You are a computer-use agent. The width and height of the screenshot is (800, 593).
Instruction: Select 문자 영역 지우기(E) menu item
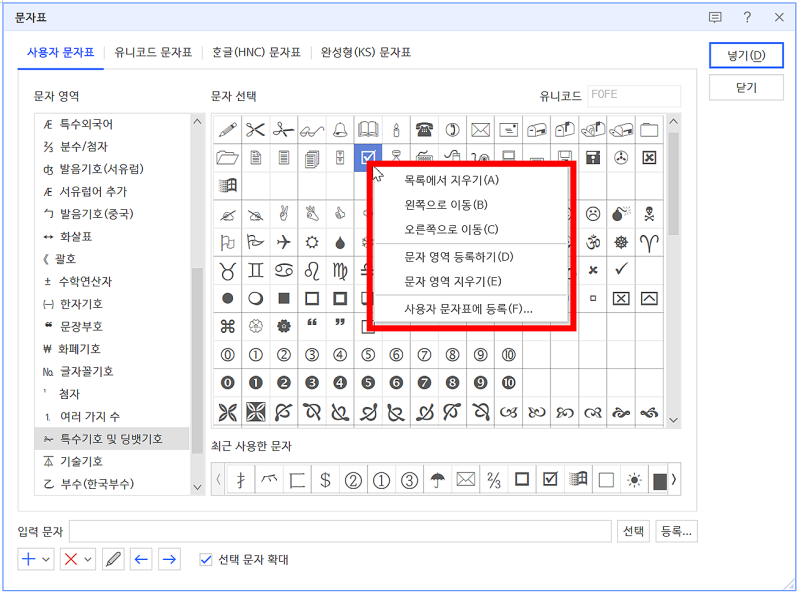point(471,281)
